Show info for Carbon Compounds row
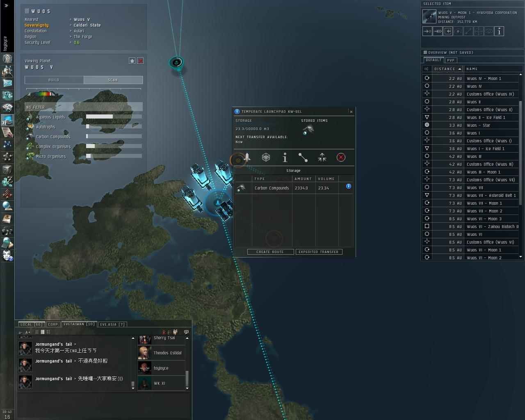This screenshot has height=420, width=525. [349, 186]
